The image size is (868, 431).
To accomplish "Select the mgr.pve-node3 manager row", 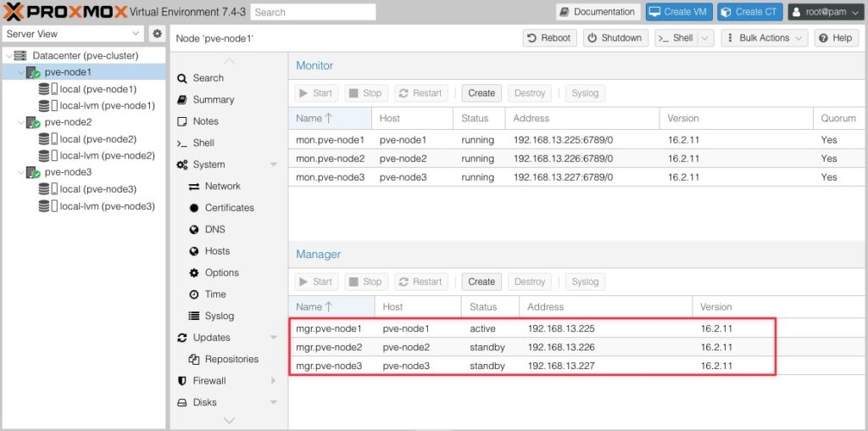I will (578, 367).
